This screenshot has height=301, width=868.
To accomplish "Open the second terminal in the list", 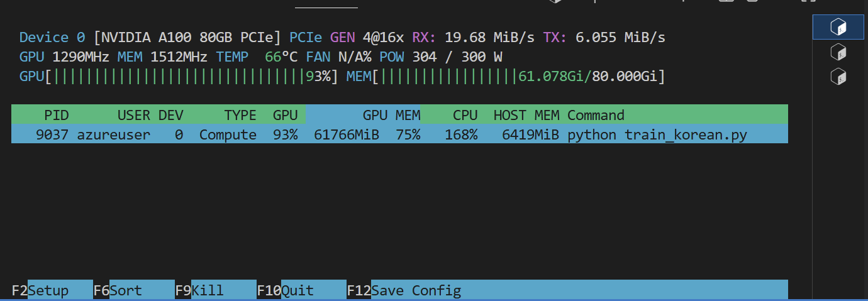I will tap(838, 52).
